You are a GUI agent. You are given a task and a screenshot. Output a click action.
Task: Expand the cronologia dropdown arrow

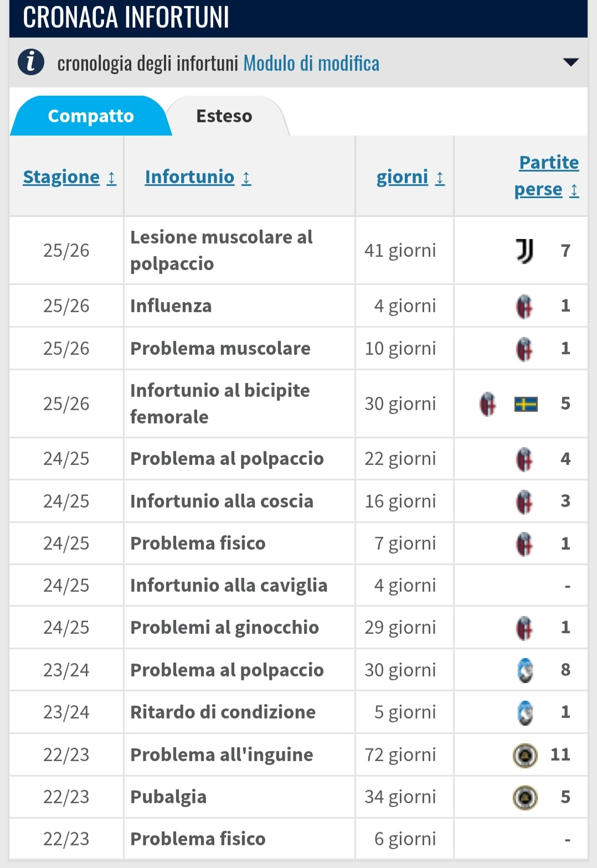[570, 62]
